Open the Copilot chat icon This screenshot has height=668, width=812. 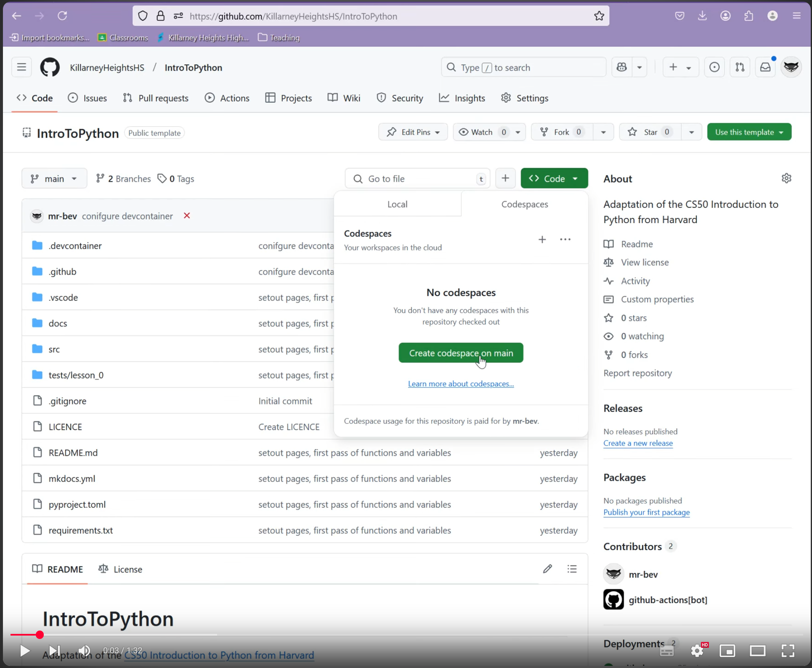click(x=622, y=67)
